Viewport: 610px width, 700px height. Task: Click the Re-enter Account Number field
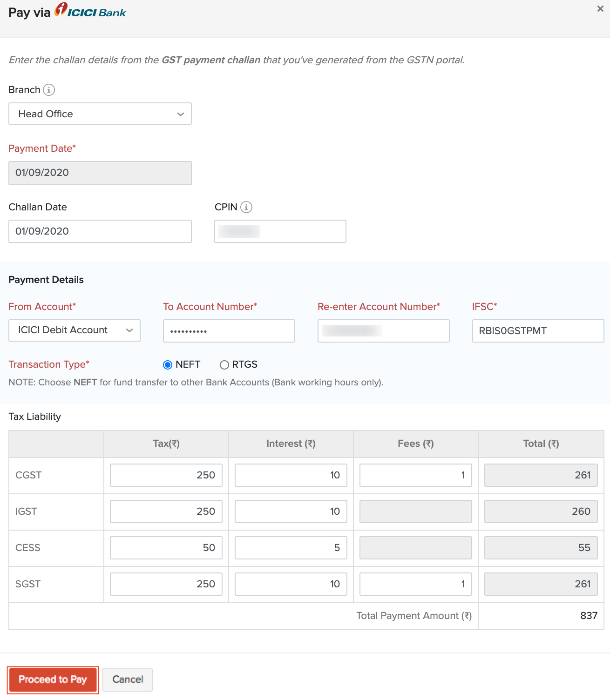(x=384, y=331)
